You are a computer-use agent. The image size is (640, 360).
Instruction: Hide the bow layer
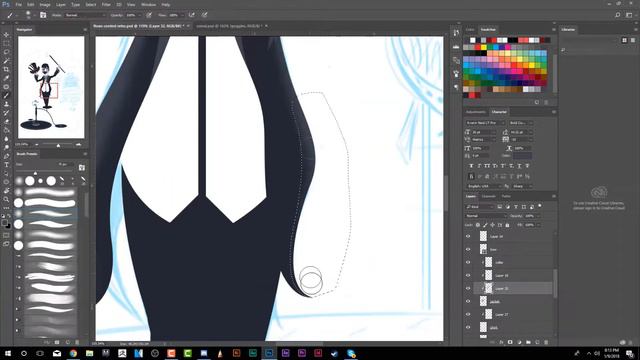(468, 249)
